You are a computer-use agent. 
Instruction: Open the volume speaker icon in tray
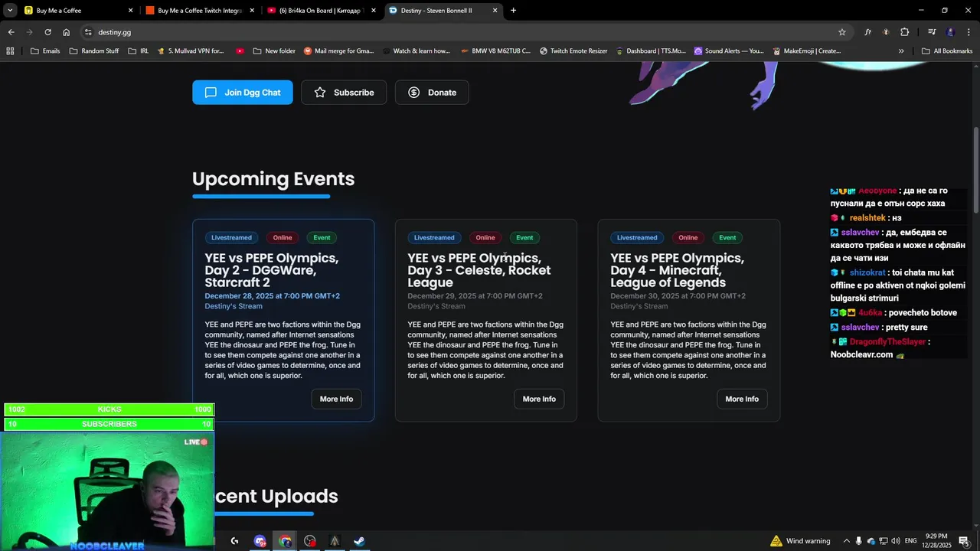[896, 541]
